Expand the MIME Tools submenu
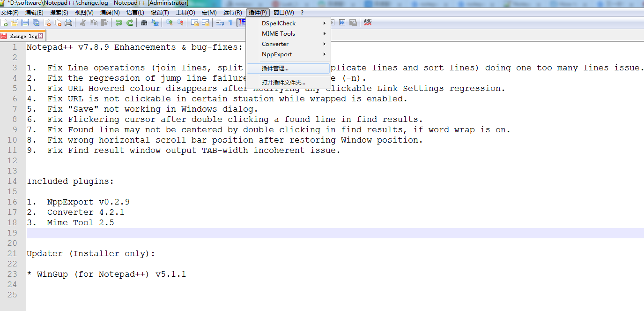The height and width of the screenshot is (311, 644). [x=289, y=33]
